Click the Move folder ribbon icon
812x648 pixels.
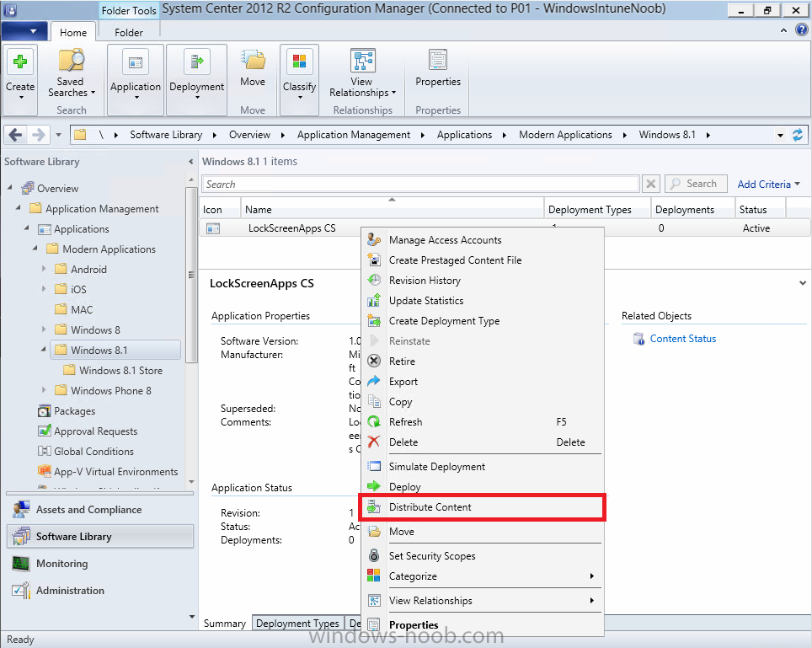(x=254, y=60)
